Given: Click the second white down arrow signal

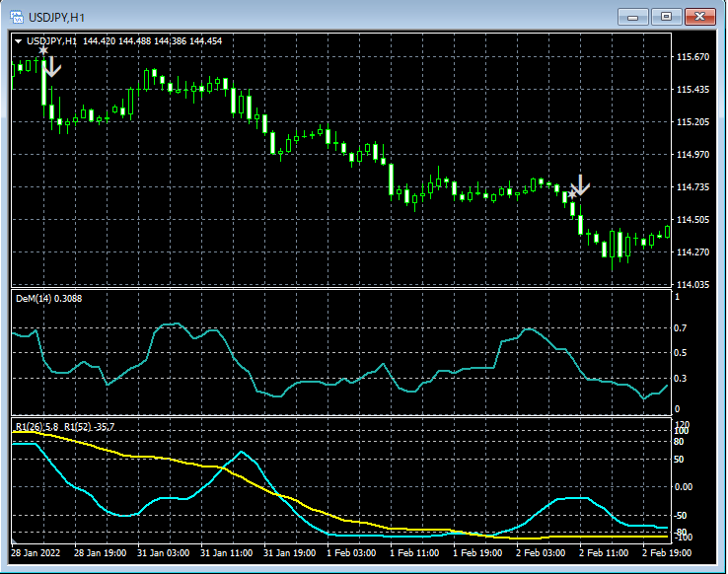Looking at the screenshot, I should pyautogui.click(x=581, y=183).
